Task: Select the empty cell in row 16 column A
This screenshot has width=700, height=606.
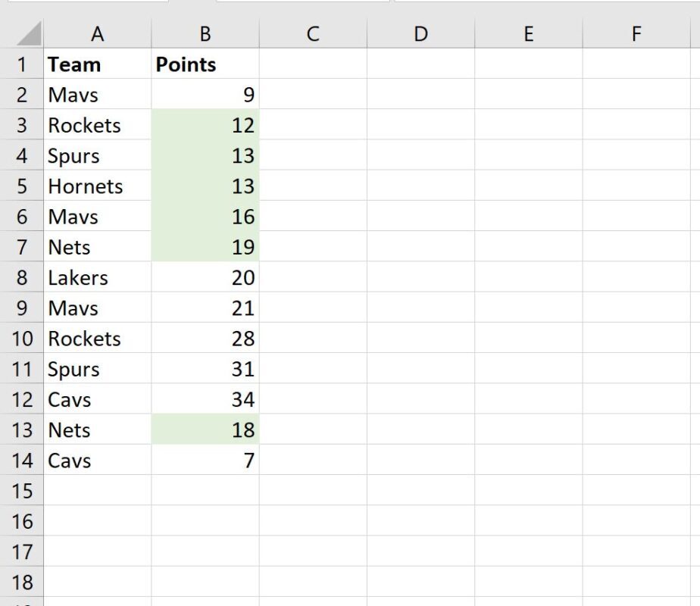Action: pyautogui.click(x=97, y=521)
